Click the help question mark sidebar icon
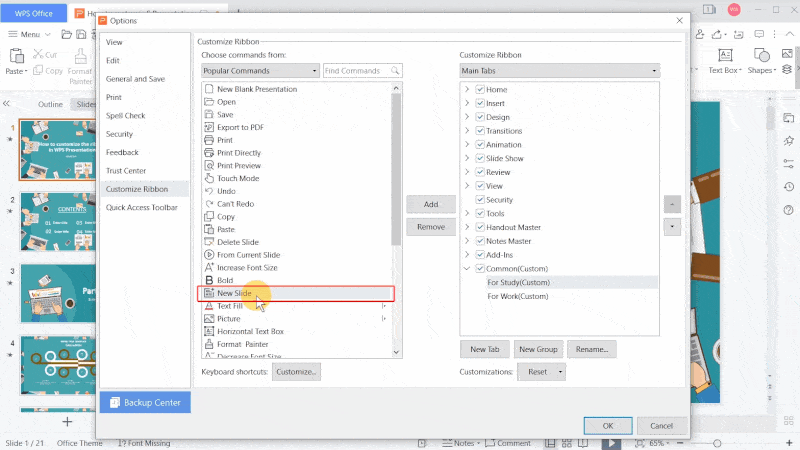Image resolution: width=800 pixels, height=450 pixels. click(788, 210)
